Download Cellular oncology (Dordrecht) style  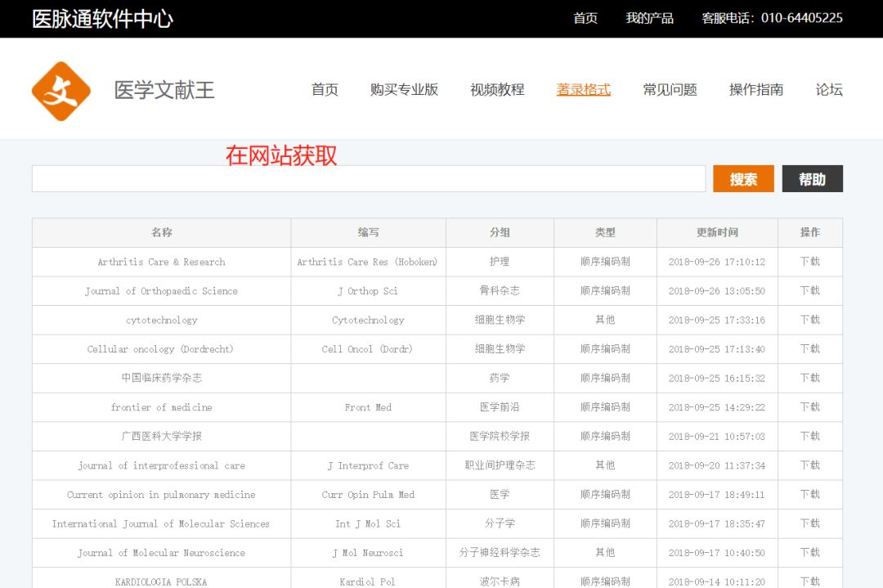tap(810, 348)
